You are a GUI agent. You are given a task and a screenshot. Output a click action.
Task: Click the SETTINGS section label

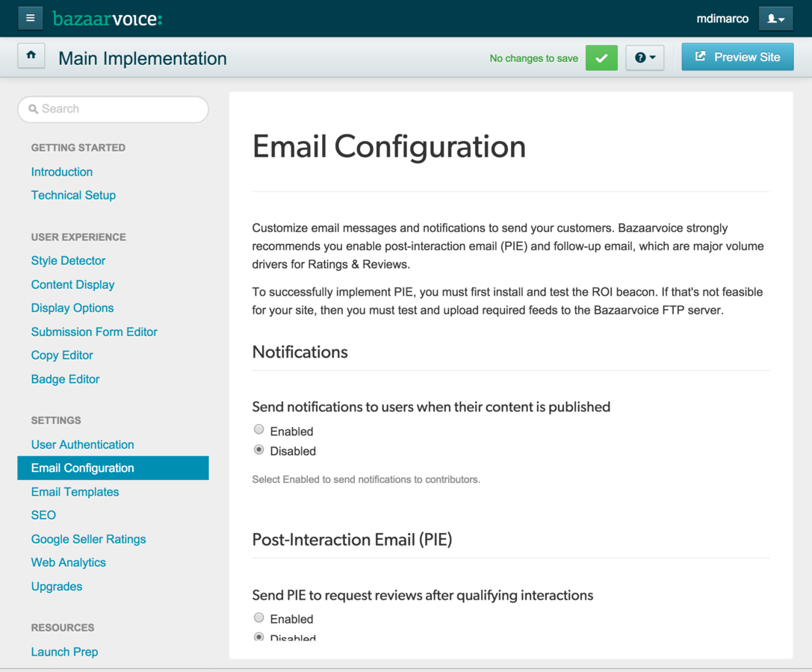point(56,420)
